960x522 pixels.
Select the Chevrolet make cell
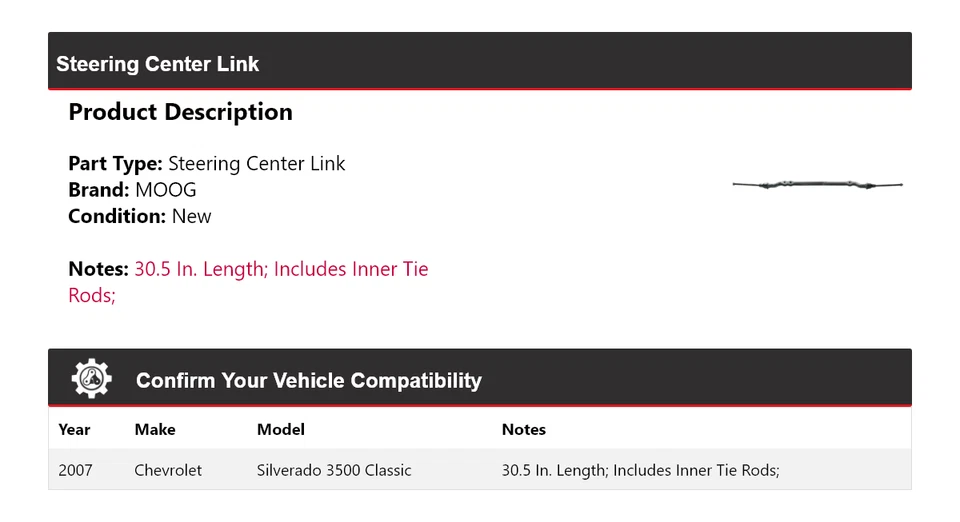point(168,470)
